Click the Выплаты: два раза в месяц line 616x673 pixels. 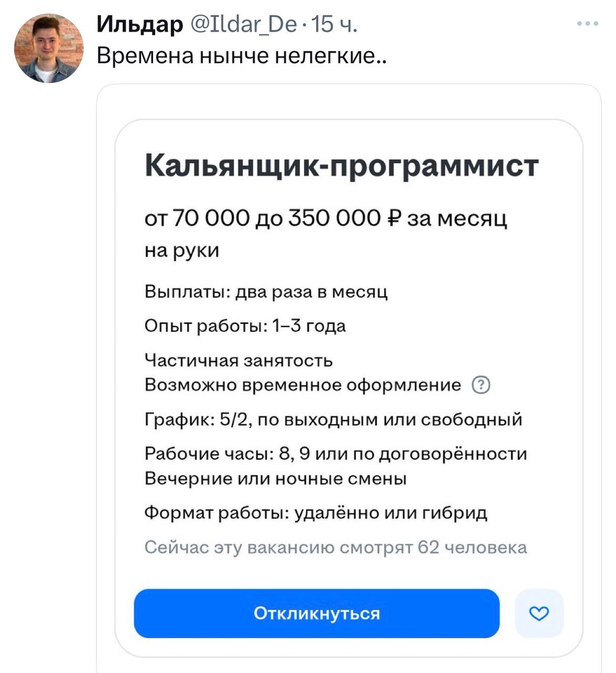coord(266,292)
